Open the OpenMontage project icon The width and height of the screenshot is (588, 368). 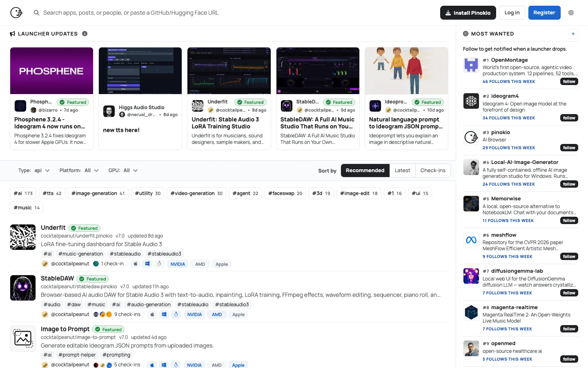(471, 65)
